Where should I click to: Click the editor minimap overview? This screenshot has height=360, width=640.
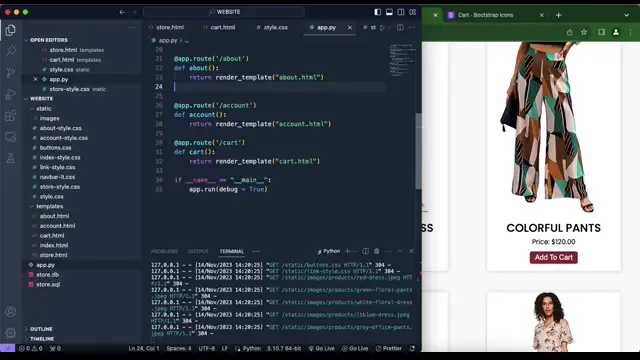(x=402, y=60)
